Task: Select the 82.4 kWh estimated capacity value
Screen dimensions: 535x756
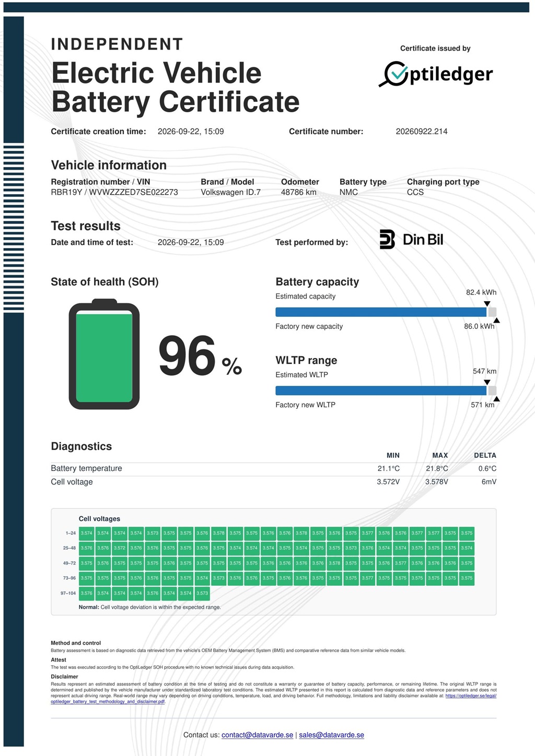Action: tap(481, 292)
